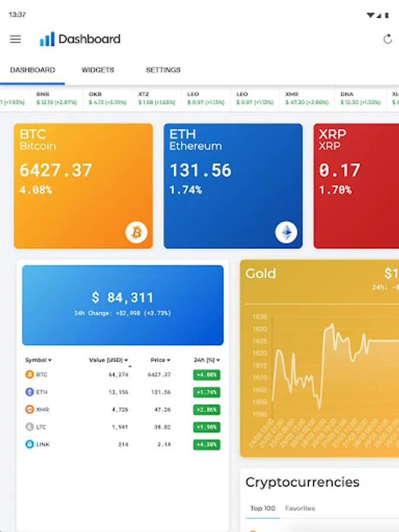Check the Wi-Fi status icon
The height and width of the screenshot is (532, 399).
pyautogui.click(x=371, y=15)
